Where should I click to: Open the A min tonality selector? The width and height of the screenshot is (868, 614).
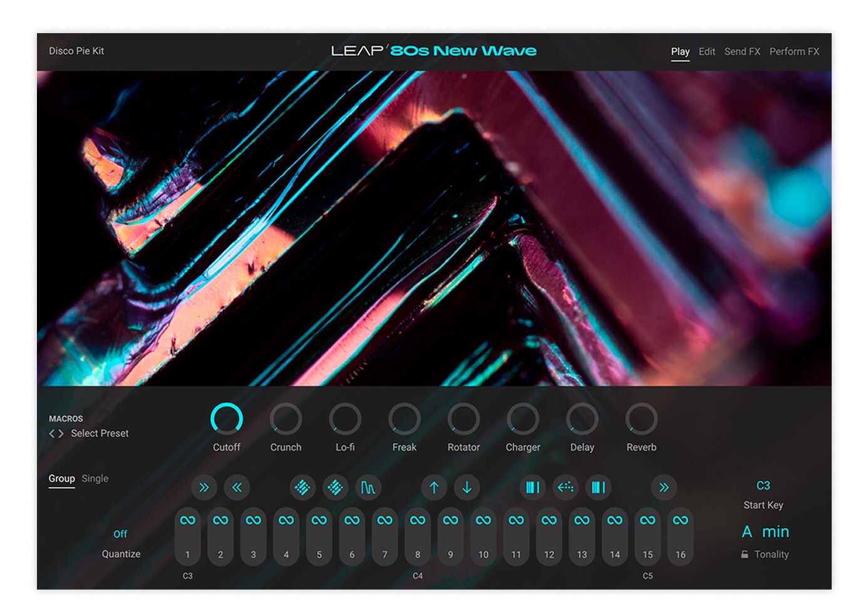(765, 532)
